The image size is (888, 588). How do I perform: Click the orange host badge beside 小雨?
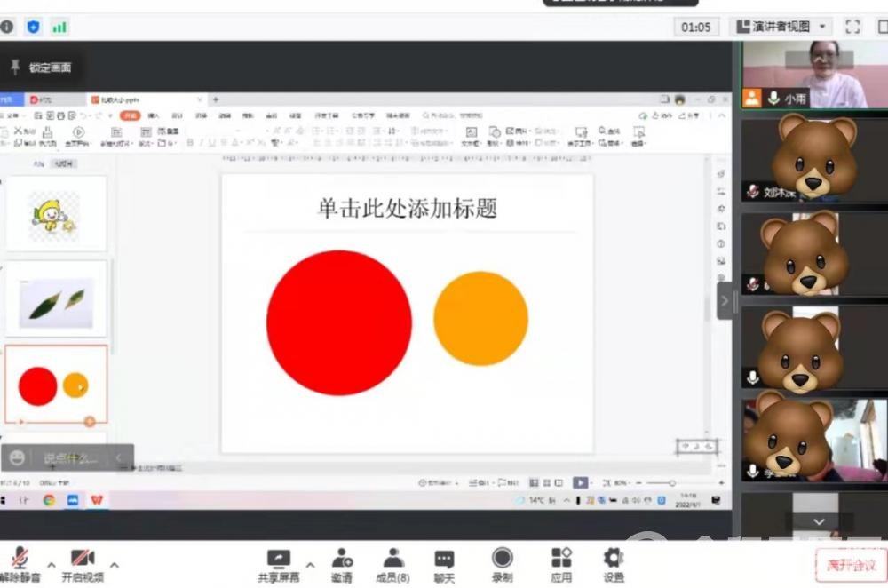tap(752, 98)
